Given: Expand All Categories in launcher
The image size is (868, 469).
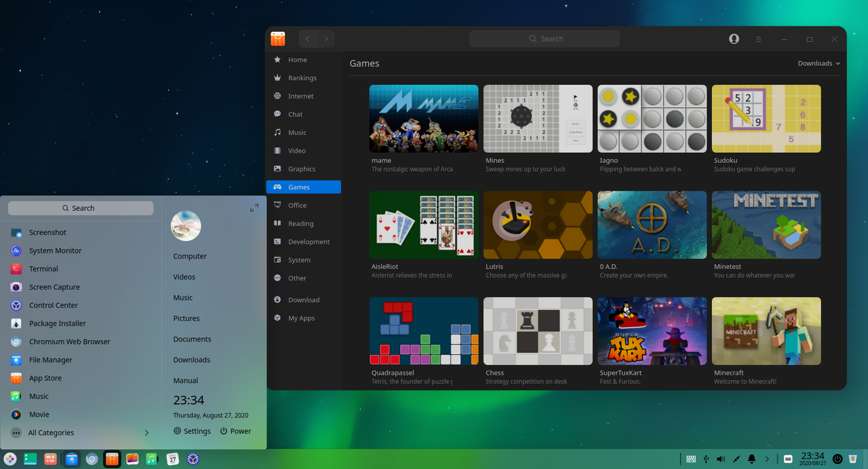Looking at the screenshot, I should [x=81, y=433].
